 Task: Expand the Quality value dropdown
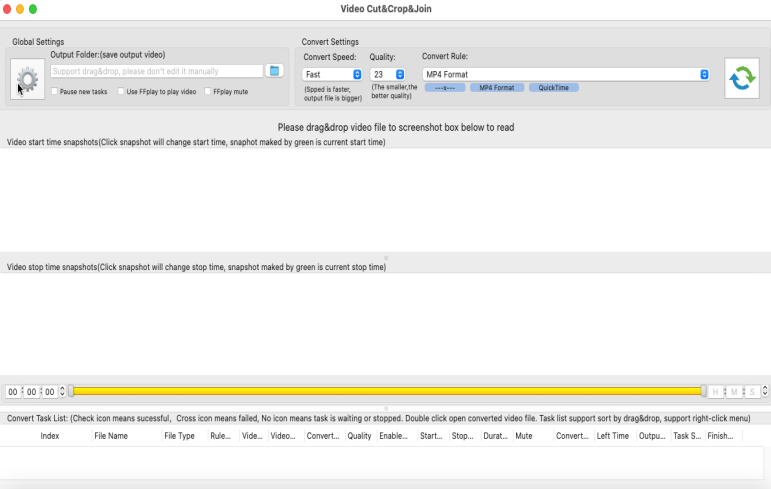pos(387,74)
